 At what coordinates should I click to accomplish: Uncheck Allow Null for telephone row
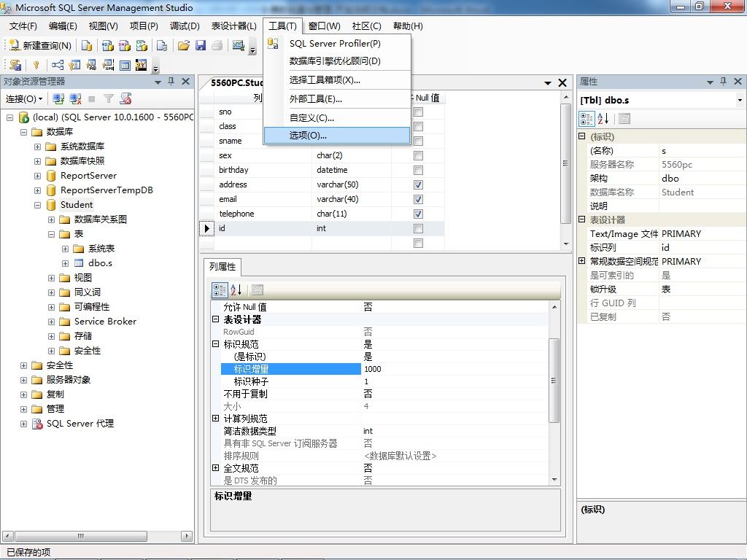[x=418, y=214]
